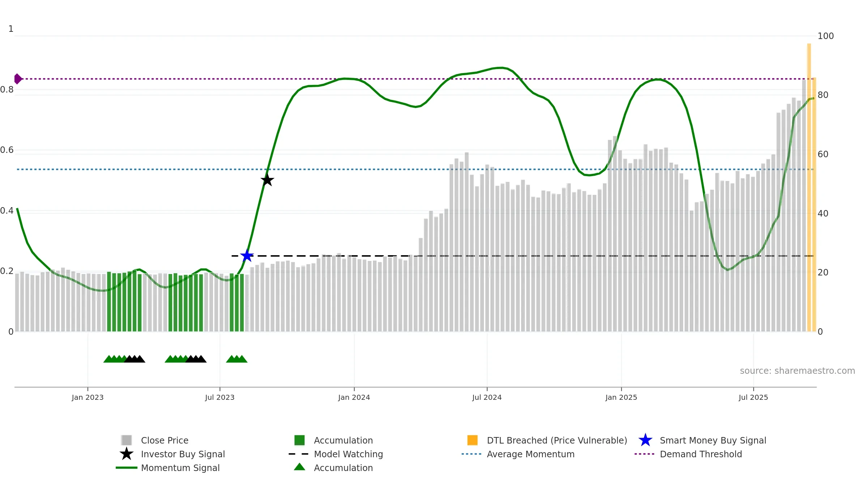Click 'Jan 2023' axis label
This screenshot has width=868, height=488.
[88, 397]
